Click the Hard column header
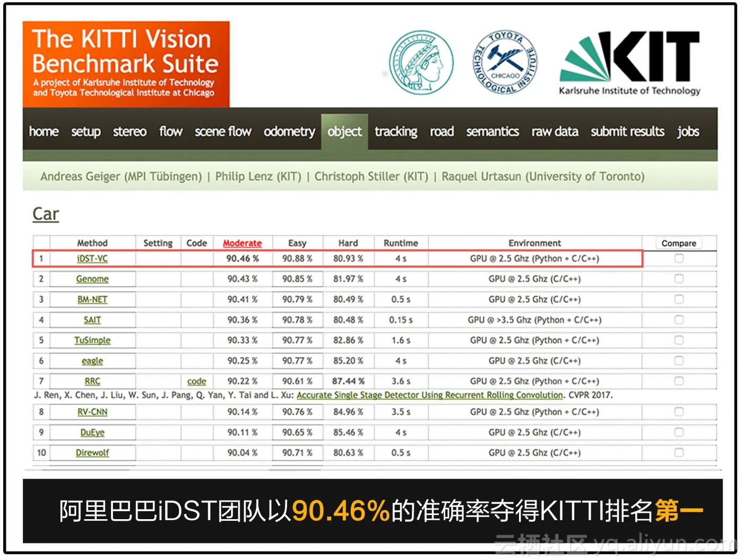 (x=348, y=243)
